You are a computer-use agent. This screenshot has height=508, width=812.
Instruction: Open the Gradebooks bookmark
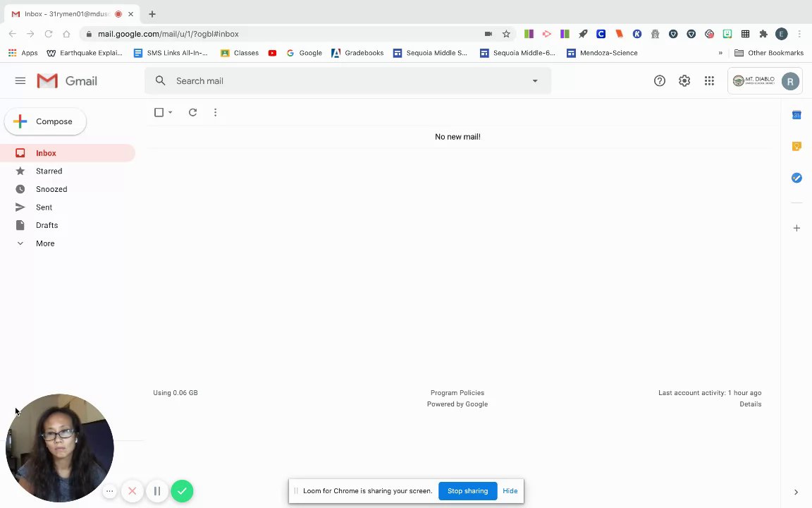click(357, 53)
